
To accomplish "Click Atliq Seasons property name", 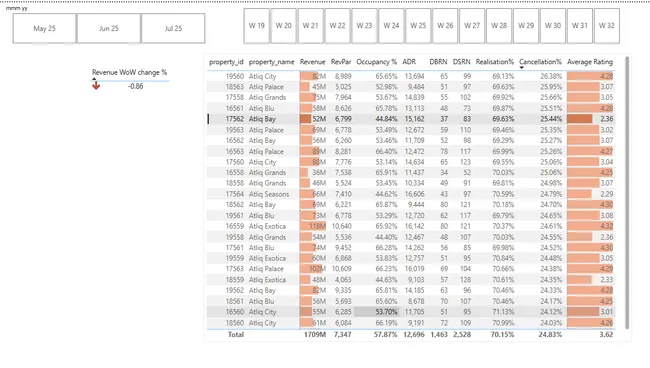I will click(269, 194).
